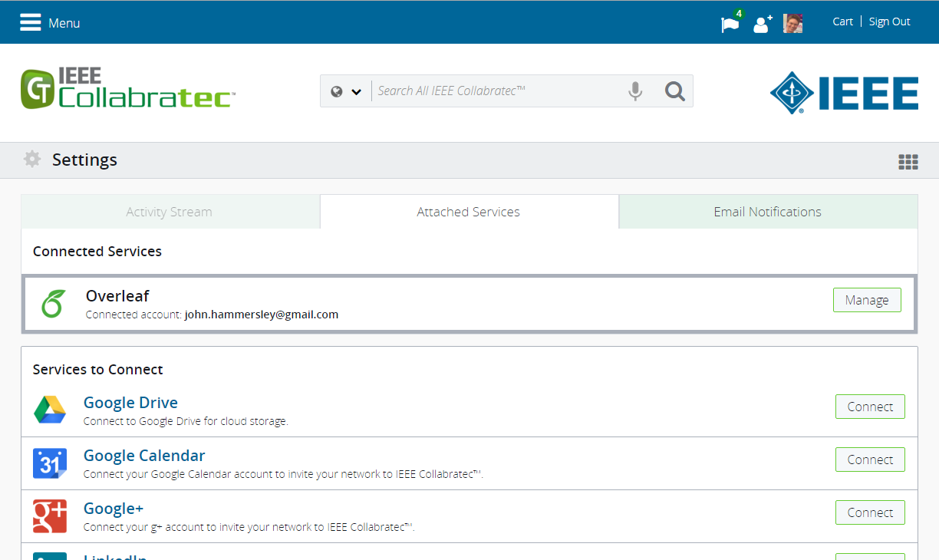Connect the Google+ account
This screenshot has height=560, width=939.
click(870, 512)
